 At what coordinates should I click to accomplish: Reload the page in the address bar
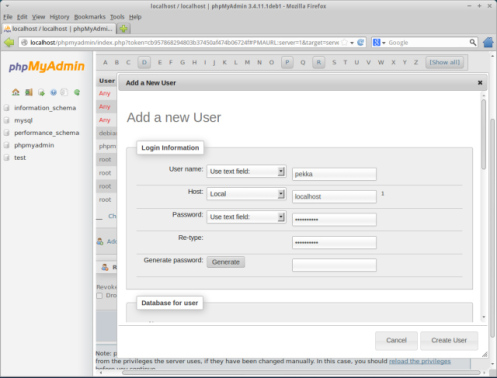(361, 43)
